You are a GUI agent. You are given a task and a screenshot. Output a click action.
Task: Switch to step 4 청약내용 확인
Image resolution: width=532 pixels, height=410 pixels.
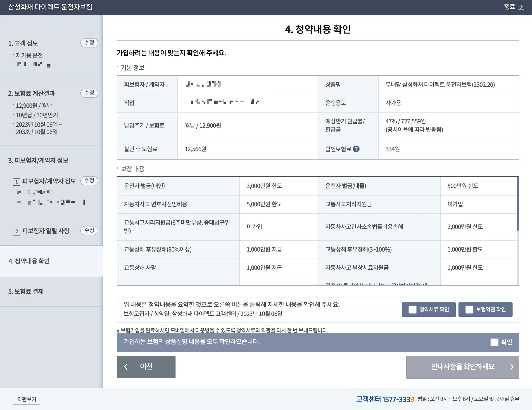29,261
